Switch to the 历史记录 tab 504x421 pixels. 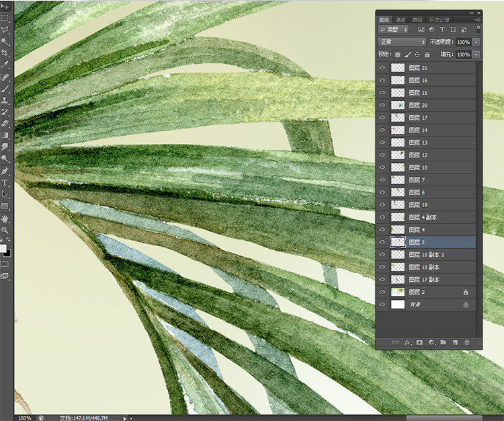point(439,20)
